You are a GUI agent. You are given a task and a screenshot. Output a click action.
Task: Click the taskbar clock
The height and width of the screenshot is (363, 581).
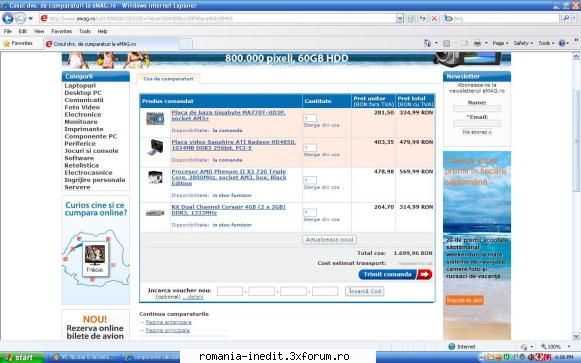(x=564, y=357)
